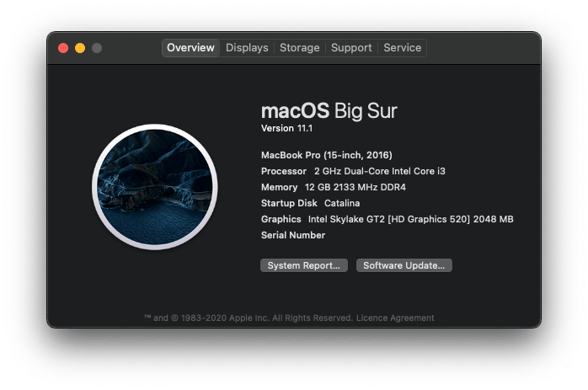Open the Licence Agreement link
This screenshot has height=390, width=588.
coord(395,318)
